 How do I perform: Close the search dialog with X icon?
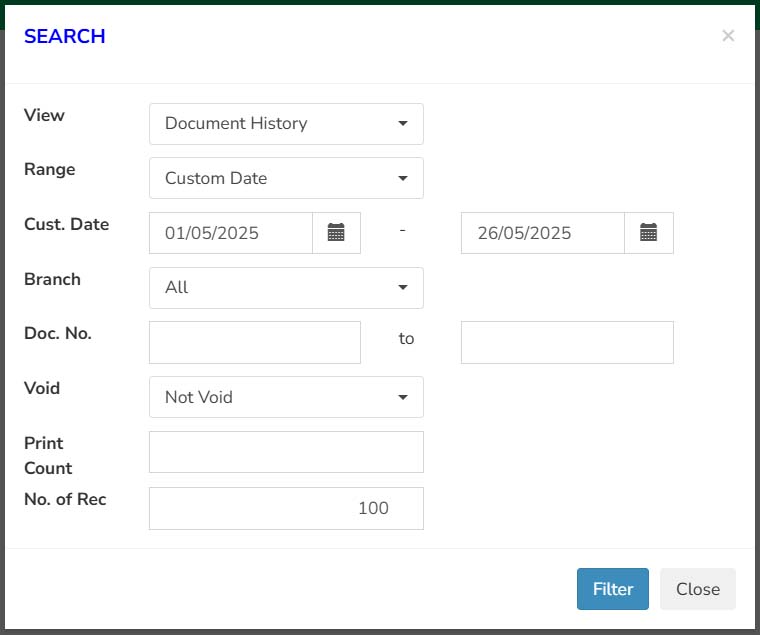tap(728, 35)
